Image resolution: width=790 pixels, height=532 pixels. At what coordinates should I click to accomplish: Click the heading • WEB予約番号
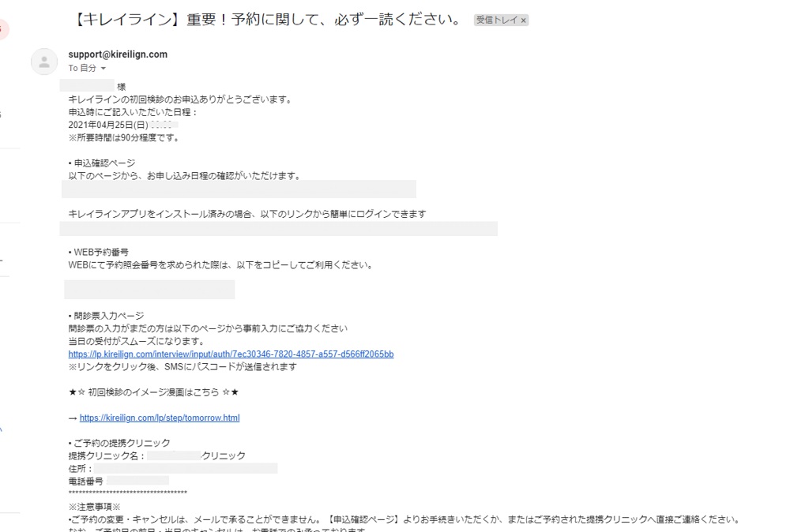coord(98,252)
